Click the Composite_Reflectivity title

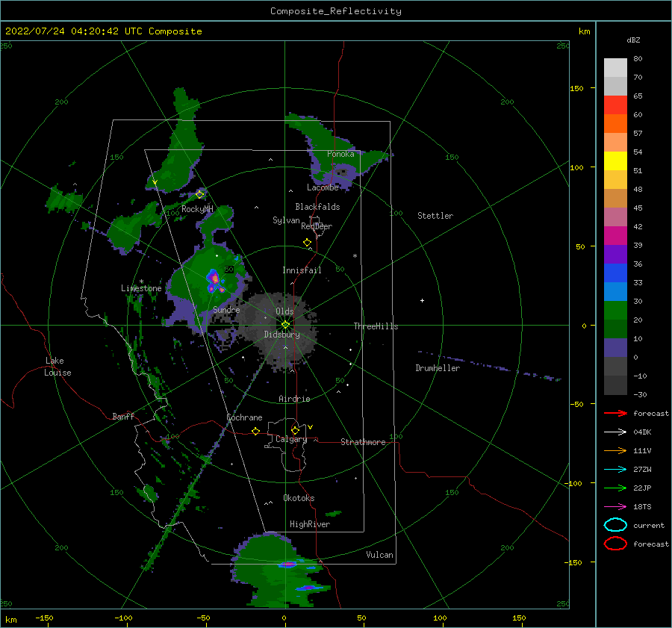tap(335, 11)
